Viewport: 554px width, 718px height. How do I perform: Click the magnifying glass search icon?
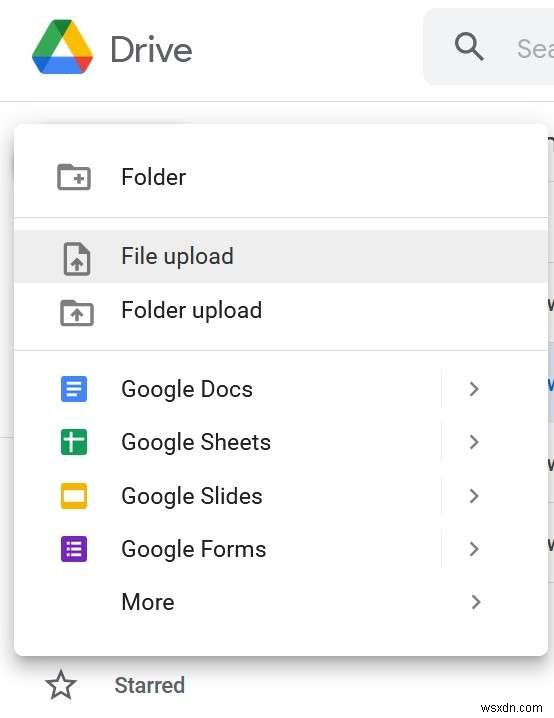[469, 46]
